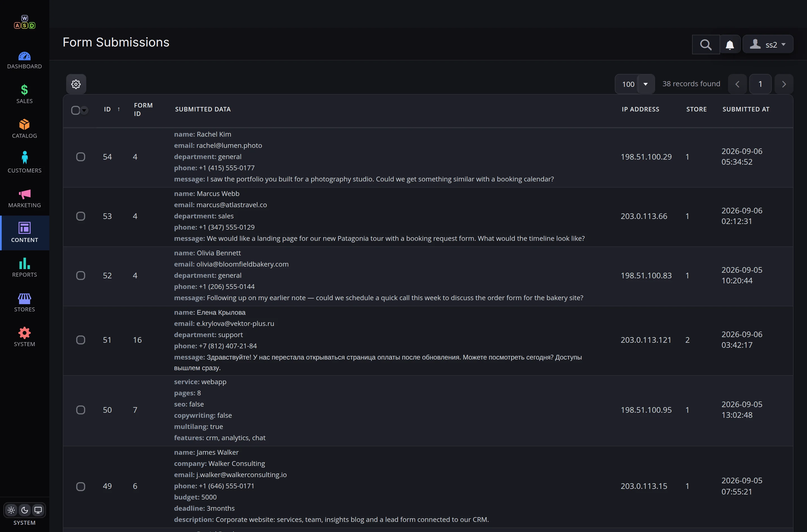This screenshot has width=807, height=532.
Task: Click Walker Consulting company value
Action: [236, 463]
